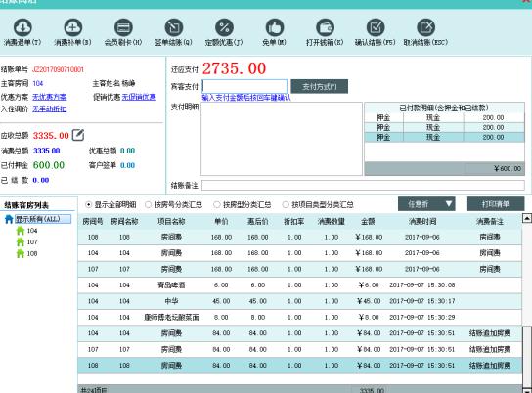This screenshot has width=532, height=393.
Task: Click the 宾客支付 amount input field
Action: coord(244,86)
